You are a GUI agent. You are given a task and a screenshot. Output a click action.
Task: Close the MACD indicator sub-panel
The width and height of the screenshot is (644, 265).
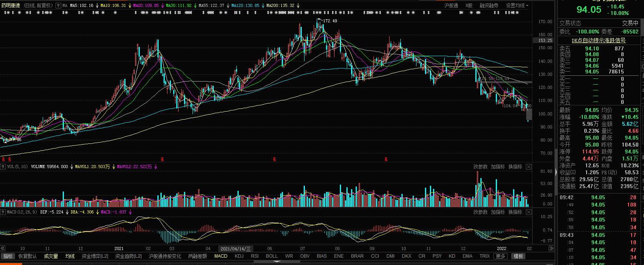point(529,212)
